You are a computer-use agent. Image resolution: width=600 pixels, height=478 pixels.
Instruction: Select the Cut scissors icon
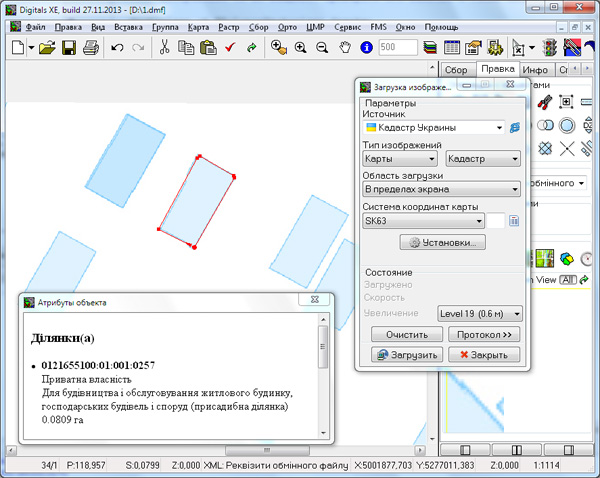163,47
